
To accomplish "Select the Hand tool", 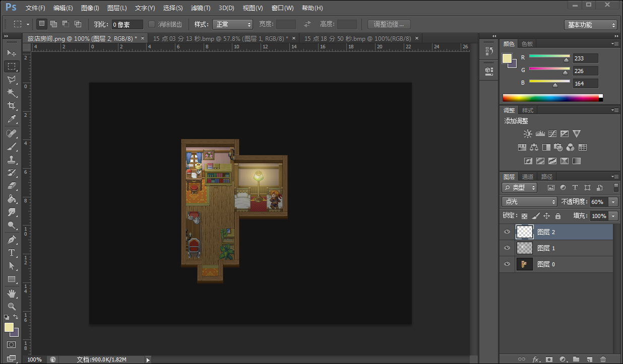I will tap(12, 293).
